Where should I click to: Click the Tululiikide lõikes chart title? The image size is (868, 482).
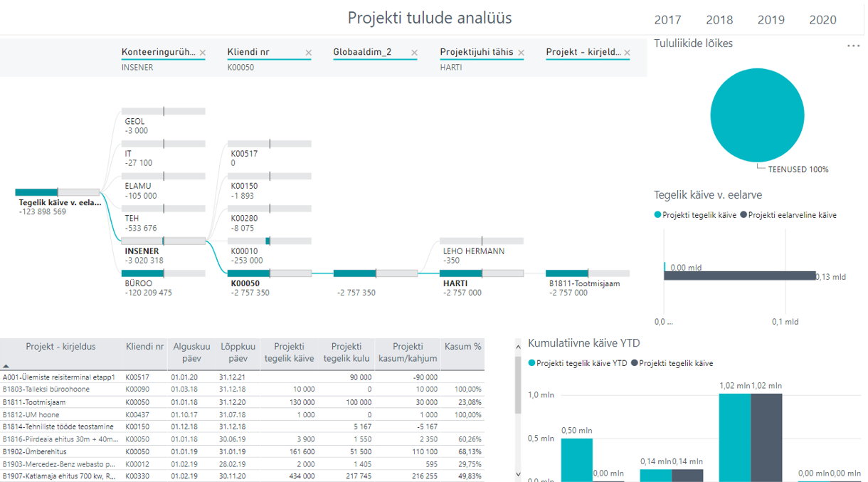pyautogui.click(x=694, y=43)
